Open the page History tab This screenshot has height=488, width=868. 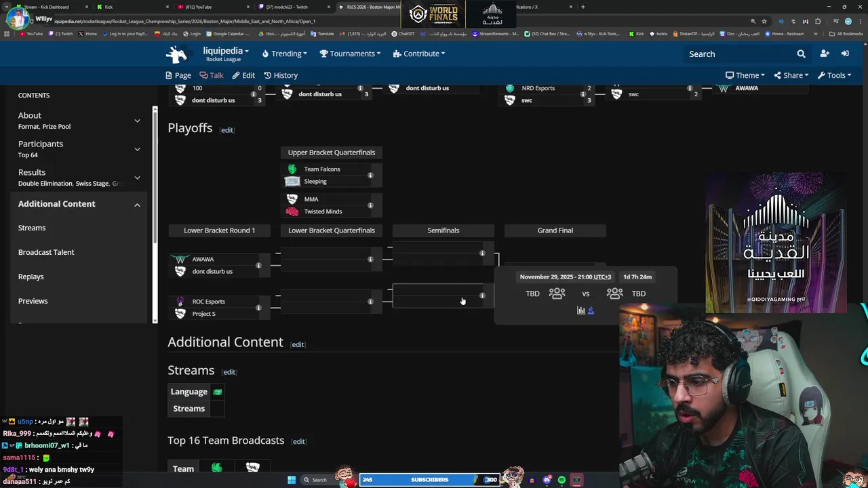point(281,75)
